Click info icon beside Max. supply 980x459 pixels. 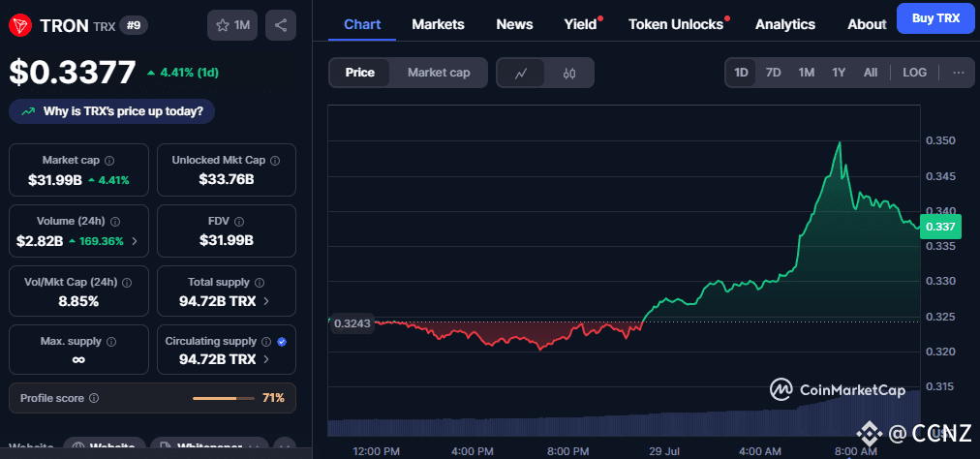[111, 342]
